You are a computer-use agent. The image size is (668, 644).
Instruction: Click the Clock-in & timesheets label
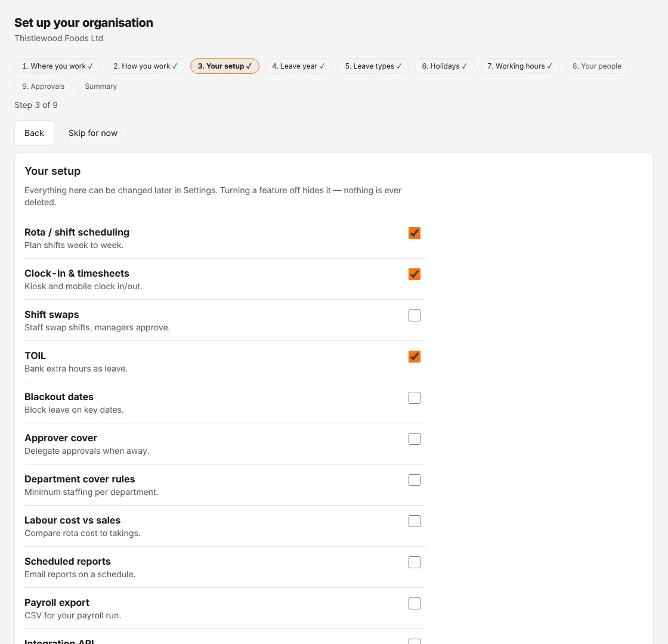[77, 274]
